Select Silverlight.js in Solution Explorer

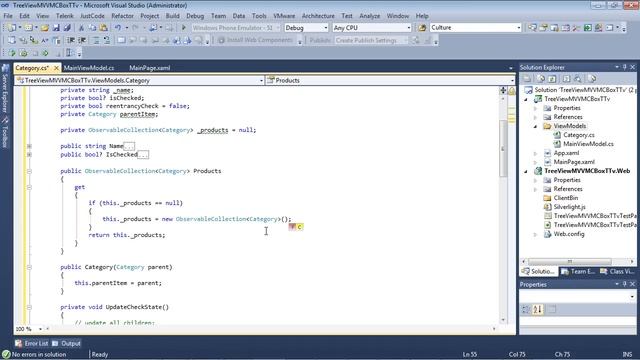click(569, 207)
